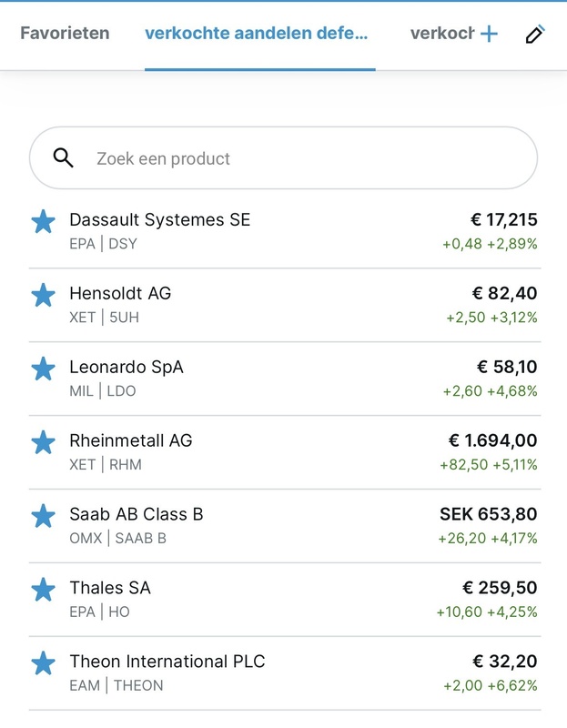The width and height of the screenshot is (567, 728).
Task: Click the Saab AB Class B star
Action: 43,516
